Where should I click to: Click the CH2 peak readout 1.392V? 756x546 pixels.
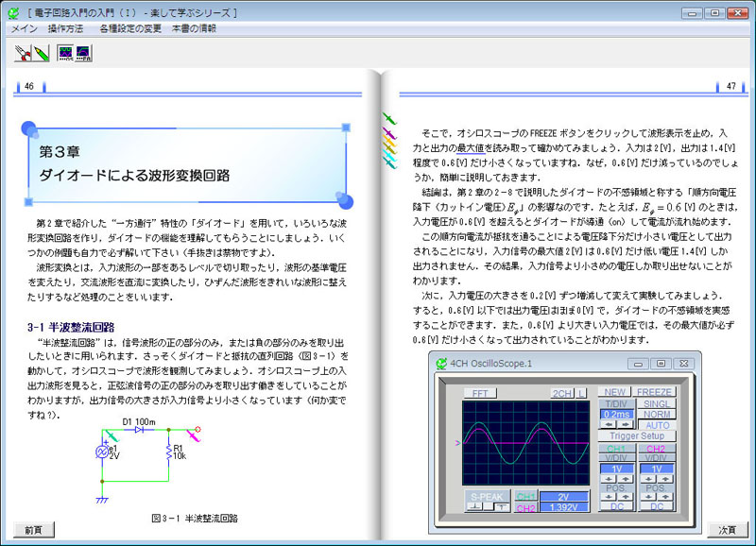click(x=563, y=507)
